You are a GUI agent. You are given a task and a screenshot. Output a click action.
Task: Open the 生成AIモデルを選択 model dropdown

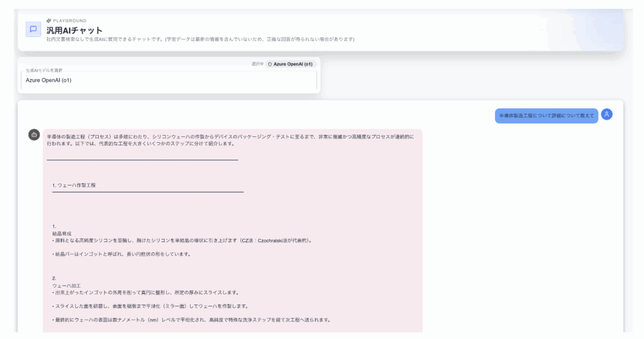pos(169,81)
